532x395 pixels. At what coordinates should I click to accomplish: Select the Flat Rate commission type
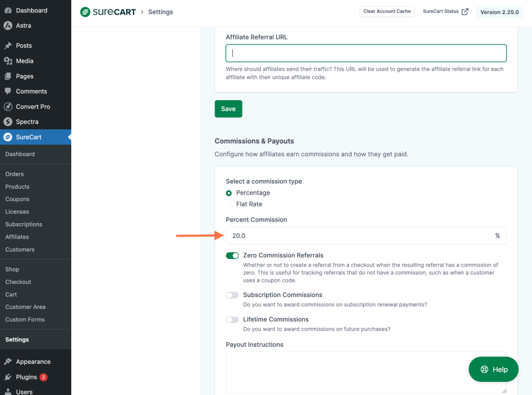(x=229, y=205)
